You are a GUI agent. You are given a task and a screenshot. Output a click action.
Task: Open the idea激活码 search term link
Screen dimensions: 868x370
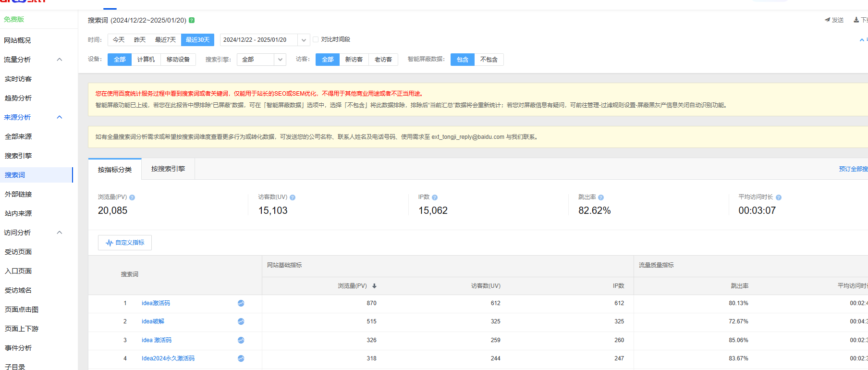(x=156, y=303)
